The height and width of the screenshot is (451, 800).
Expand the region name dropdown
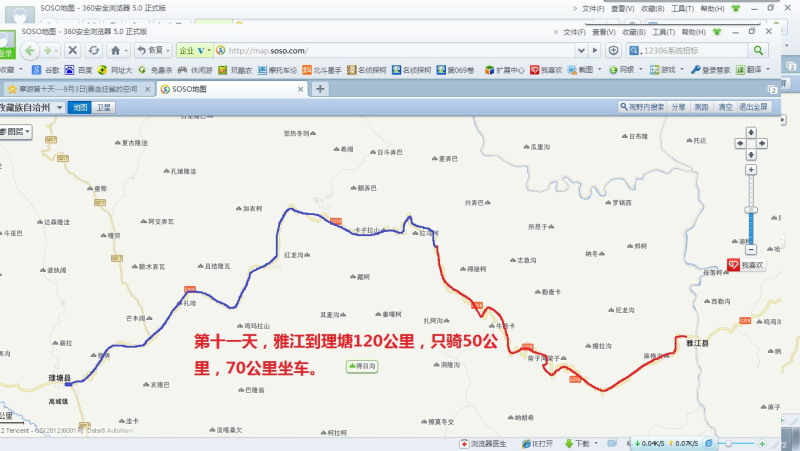pyautogui.click(x=60, y=106)
